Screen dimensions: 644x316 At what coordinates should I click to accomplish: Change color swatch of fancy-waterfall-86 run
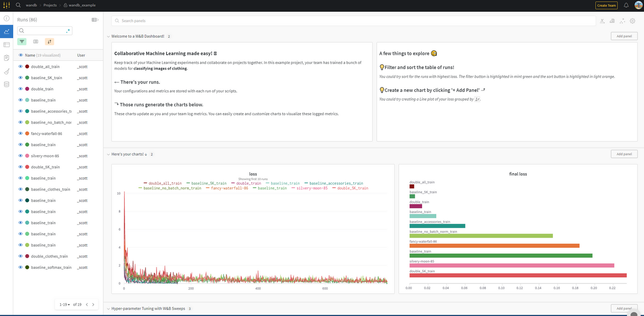(27, 134)
